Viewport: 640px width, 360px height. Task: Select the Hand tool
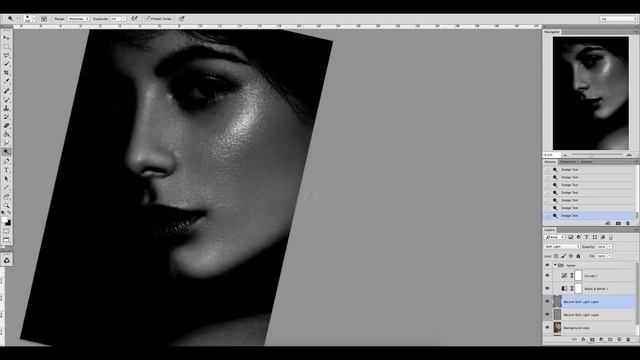[6, 197]
